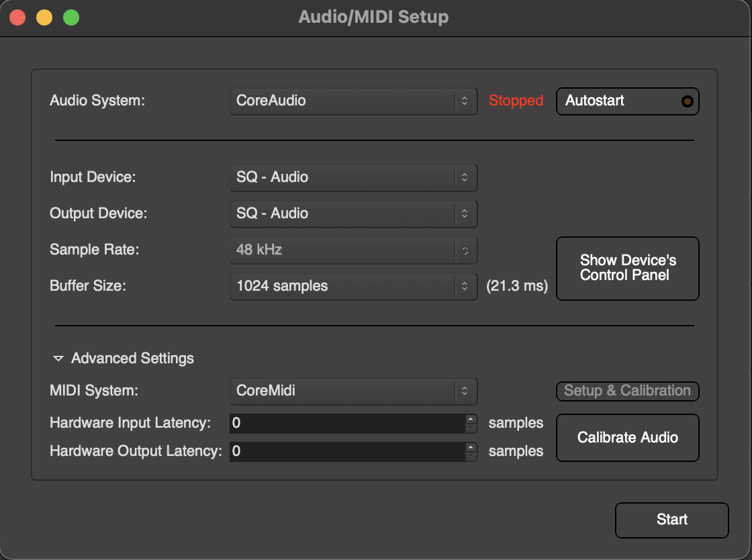This screenshot has width=752, height=560.
Task: Click the Hardware Output Latency field
Action: [x=346, y=451]
